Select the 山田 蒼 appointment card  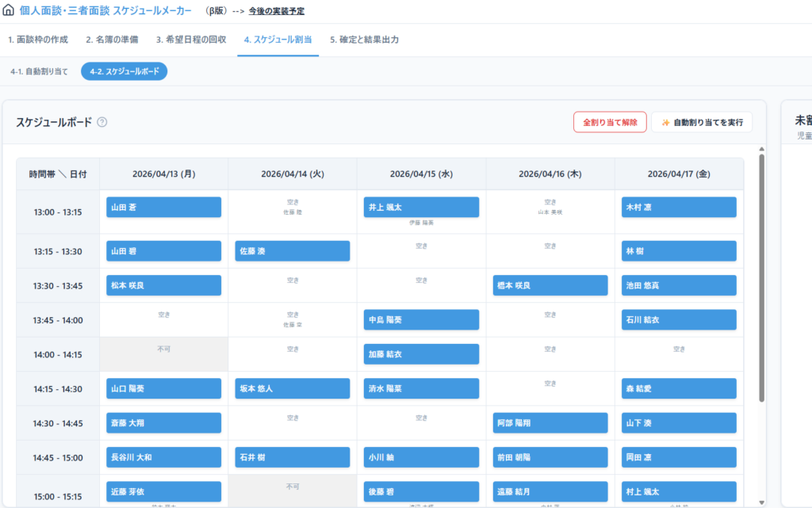tap(163, 207)
